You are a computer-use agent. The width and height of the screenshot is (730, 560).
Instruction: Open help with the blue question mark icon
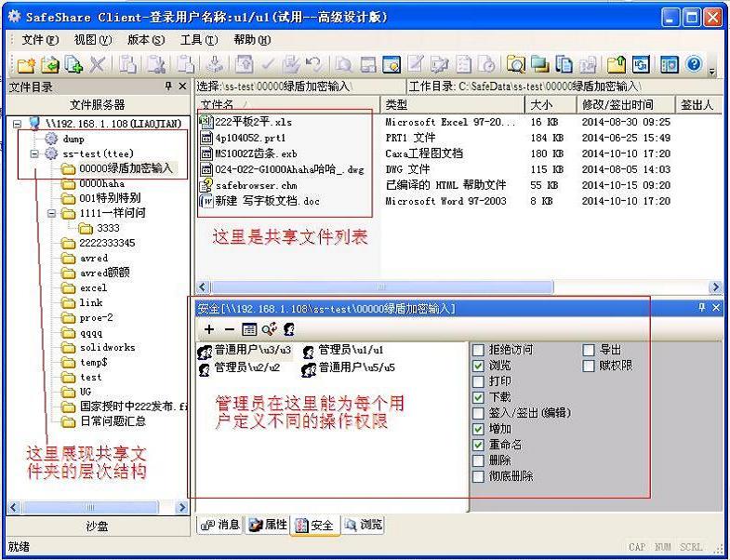coord(694,64)
